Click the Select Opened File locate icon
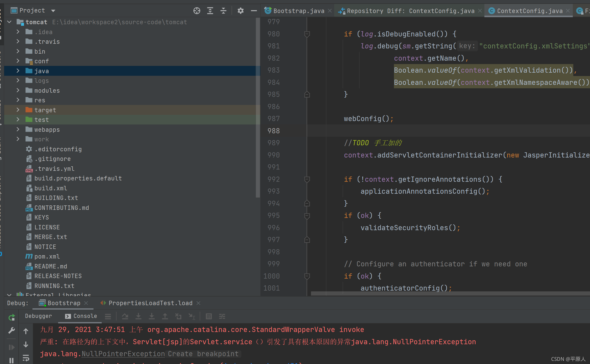The height and width of the screenshot is (364, 590). 197,11
